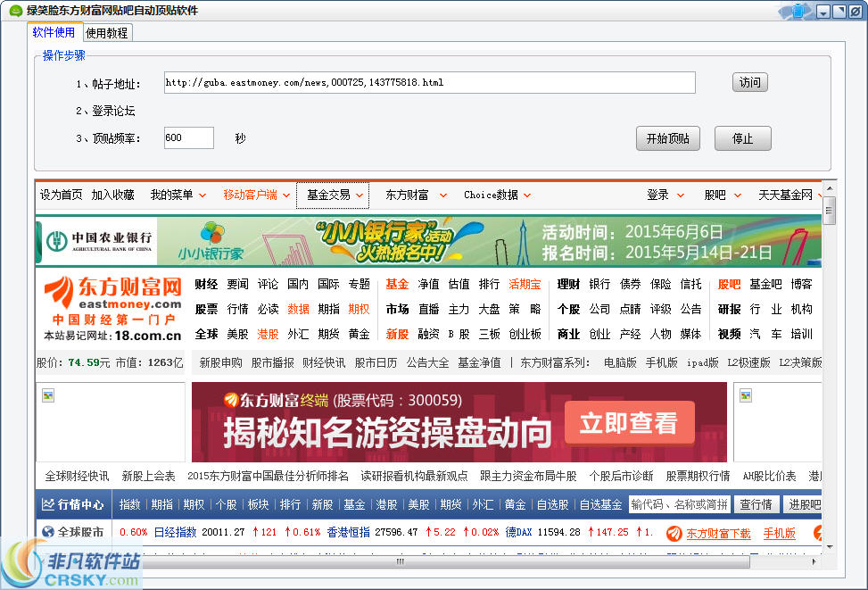
Task: Click the vertical scrollbar up arrow
Action: click(x=830, y=188)
